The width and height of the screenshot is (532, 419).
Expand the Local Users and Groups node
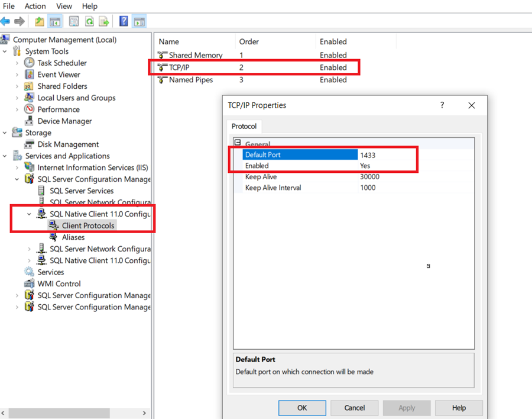click(x=17, y=98)
